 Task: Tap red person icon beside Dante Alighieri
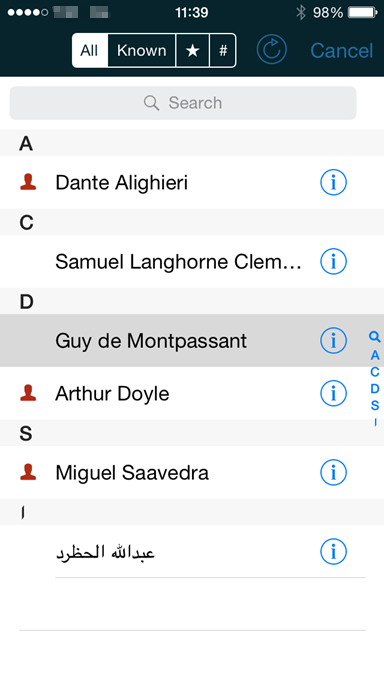[28, 182]
